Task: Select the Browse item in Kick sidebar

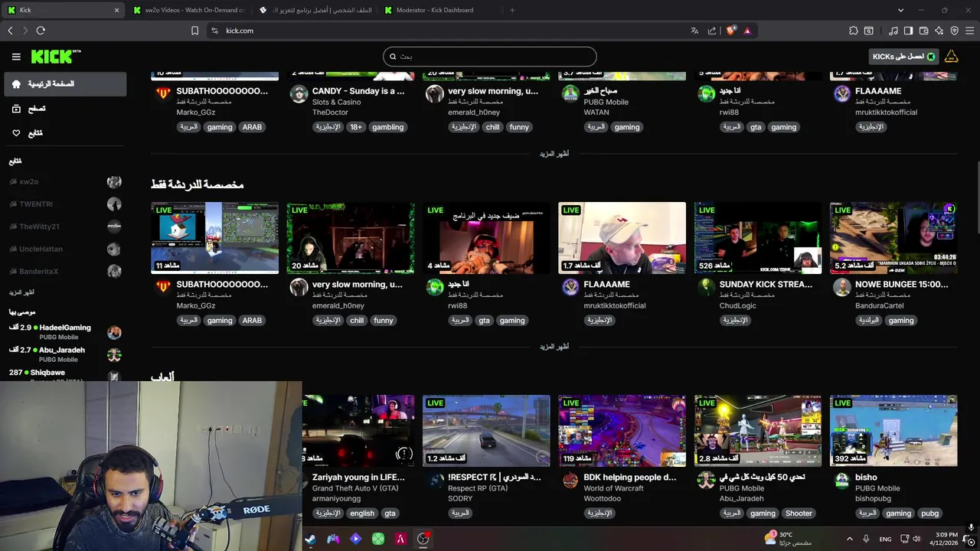Action: click(65, 109)
